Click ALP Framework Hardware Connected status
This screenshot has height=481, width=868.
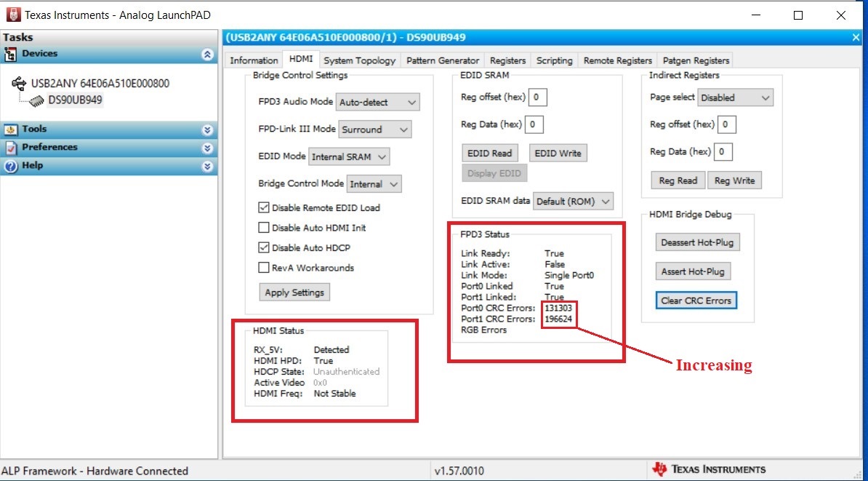tap(96, 471)
